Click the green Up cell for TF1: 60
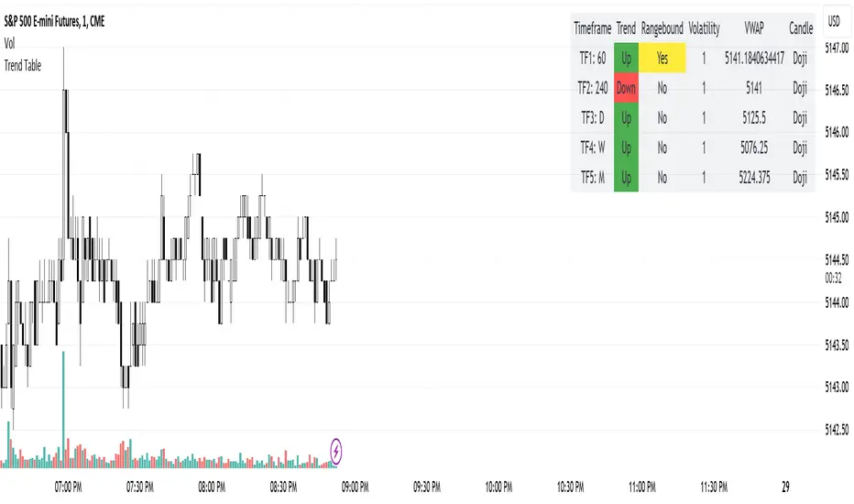854x504 pixels. point(626,58)
